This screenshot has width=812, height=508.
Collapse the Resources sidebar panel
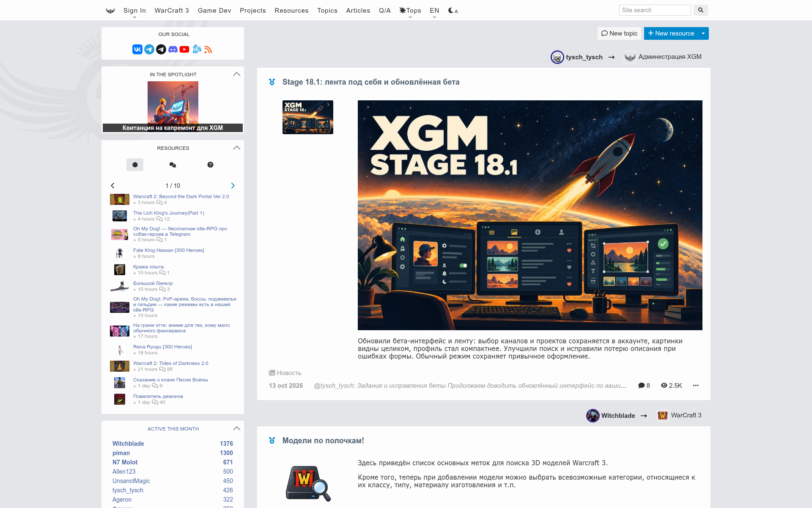click(x=237, y=148)
